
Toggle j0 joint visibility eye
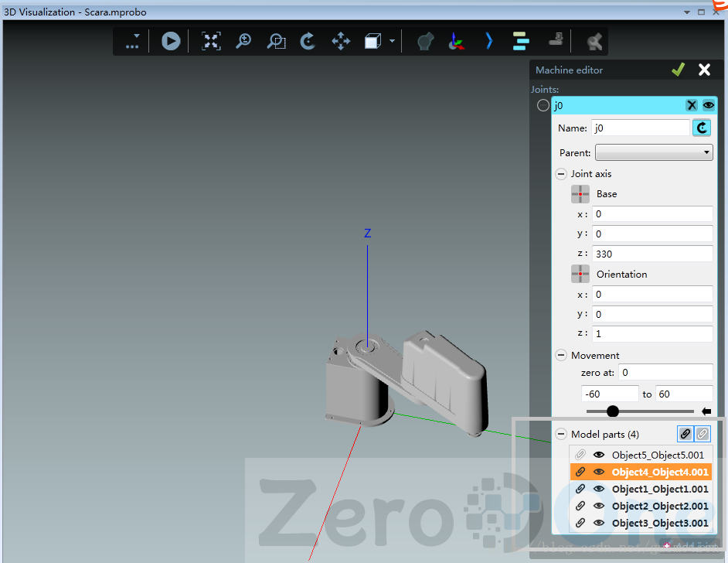708,105
